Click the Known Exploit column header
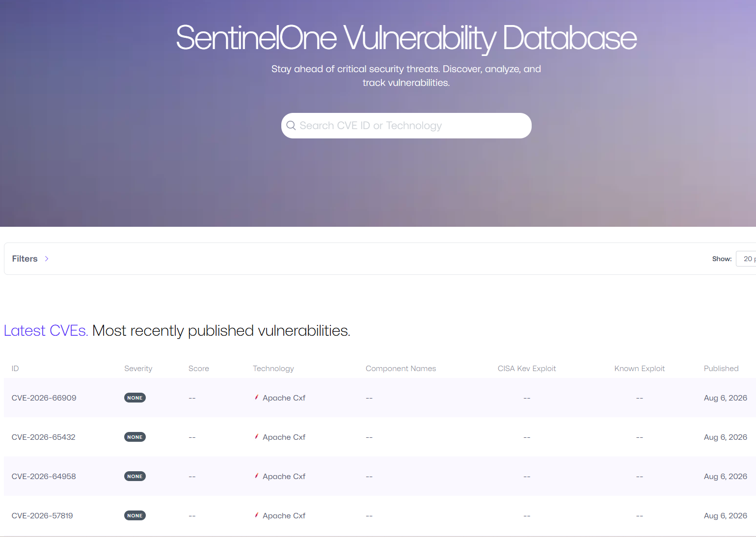 click(639, 368)
